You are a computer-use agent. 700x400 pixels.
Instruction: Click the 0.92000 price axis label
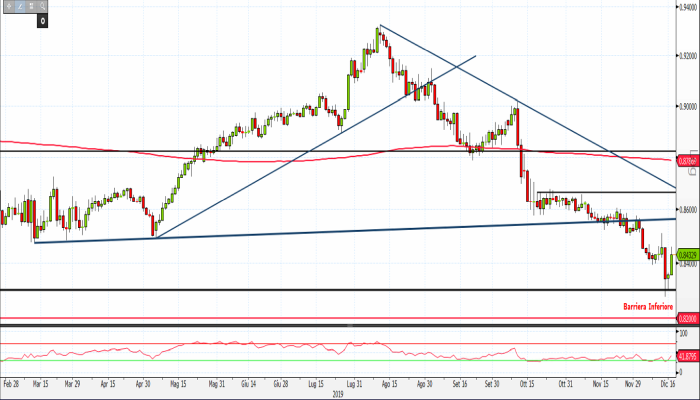pos(688,56)
